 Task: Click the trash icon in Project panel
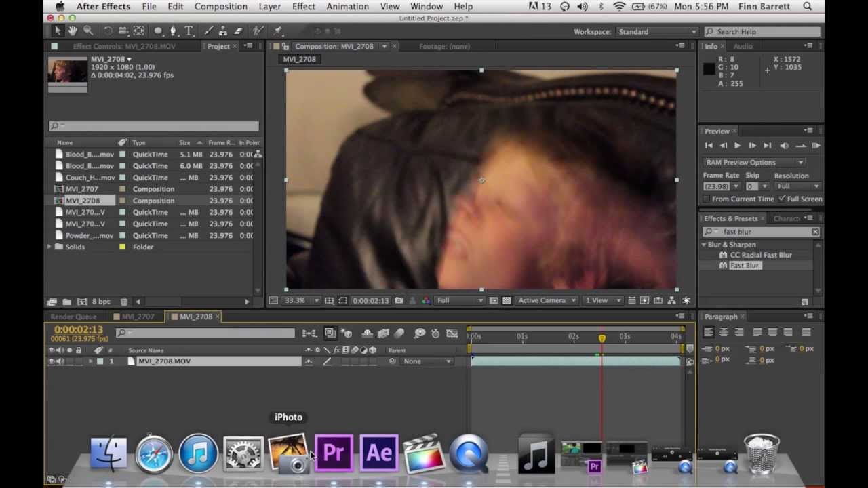[124, 302]
